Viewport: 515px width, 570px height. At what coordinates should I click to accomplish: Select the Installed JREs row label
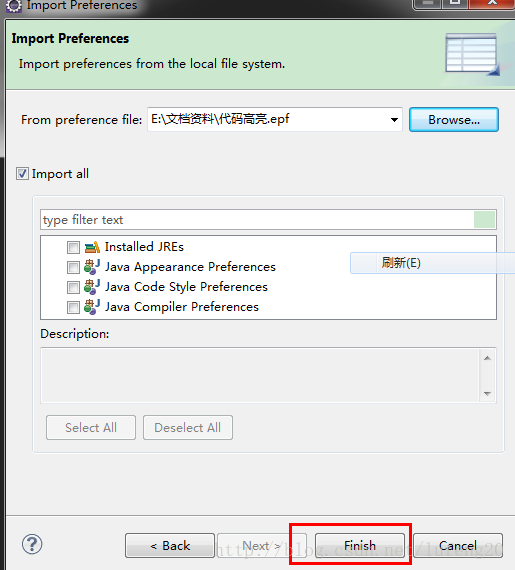coord(144,247)
